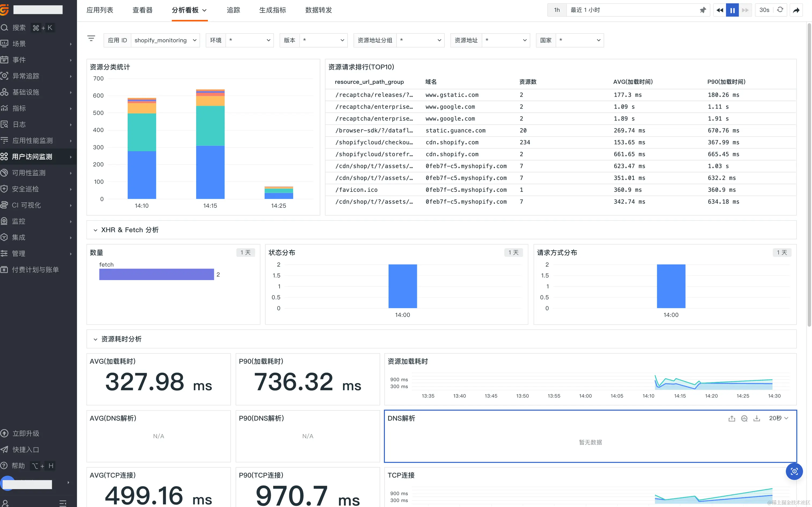This screenshot has height=507, width=812.
Task: Click the purple fetch bar in 数量 chart
Action: point(156,274)
